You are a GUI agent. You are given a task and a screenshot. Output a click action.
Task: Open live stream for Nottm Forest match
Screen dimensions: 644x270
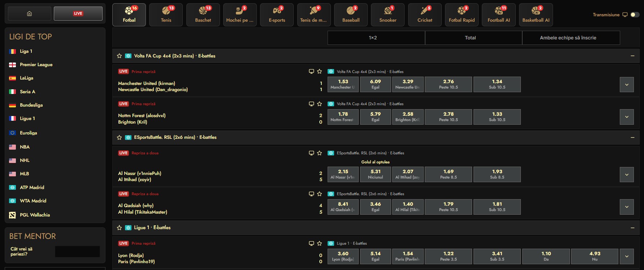point(311,104)
